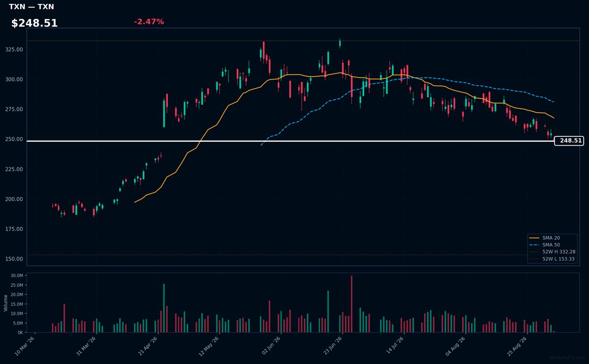Click the 200.00 price axis label
The image size is (589, 364).
[x=13, y=199]
